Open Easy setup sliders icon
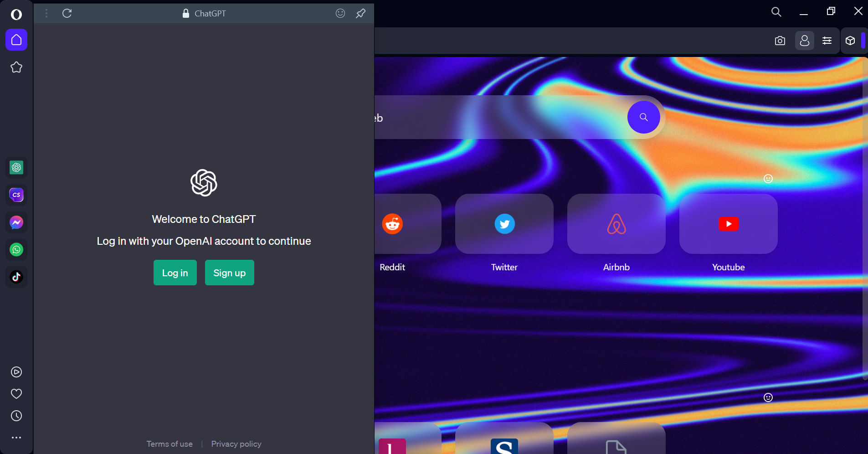This screenshot has width=868, height=454. pos(827,41)
